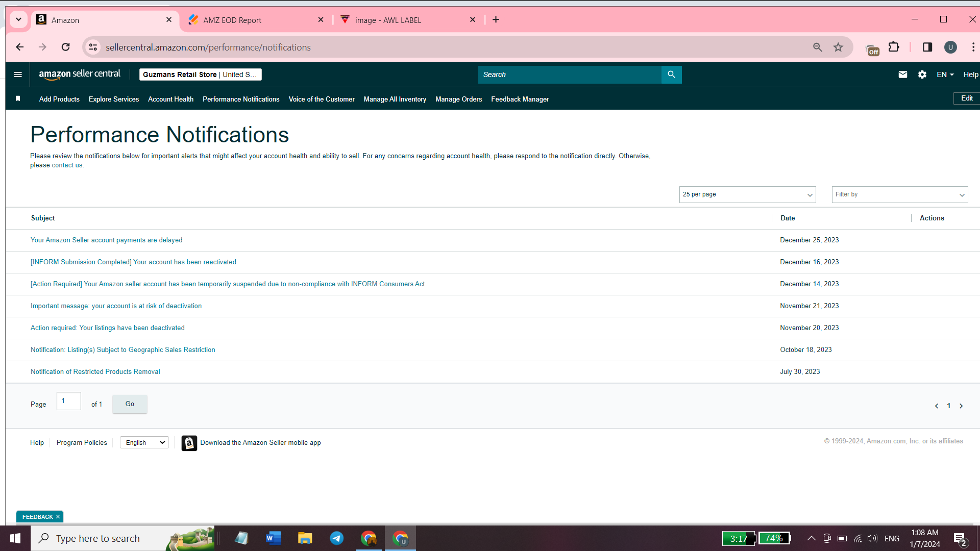Image resolution: width=980 pixels, height=551 pixels.
Task: Click the amazon seller central logo
Action: click(x=80, y=74)
